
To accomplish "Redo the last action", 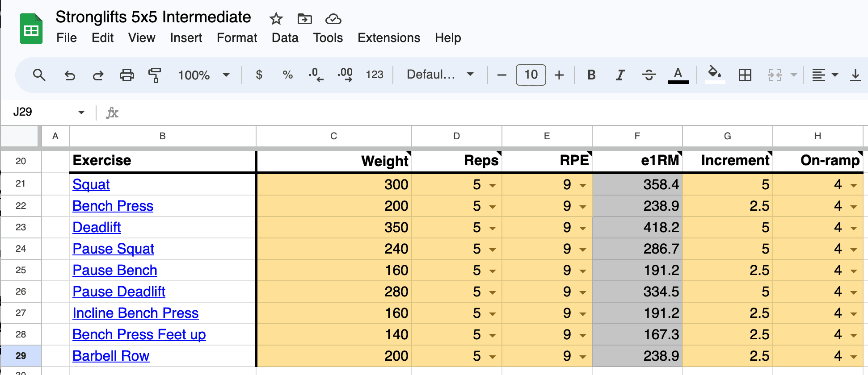I will (x=98, y=75).
